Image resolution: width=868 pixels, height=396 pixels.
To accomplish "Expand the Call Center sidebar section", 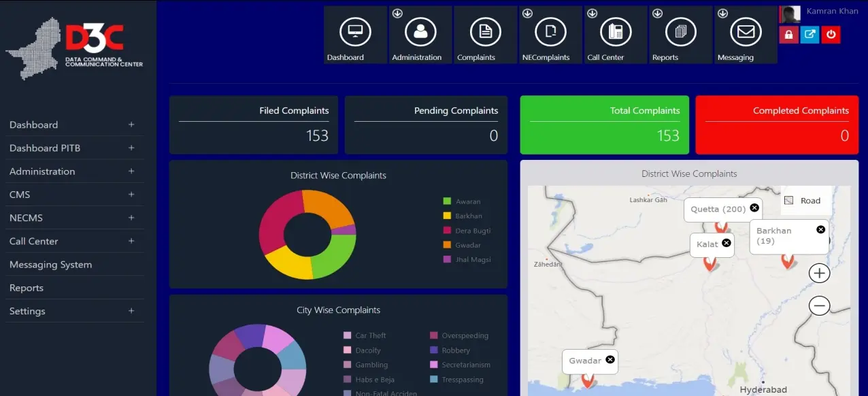I will [75, 242].
